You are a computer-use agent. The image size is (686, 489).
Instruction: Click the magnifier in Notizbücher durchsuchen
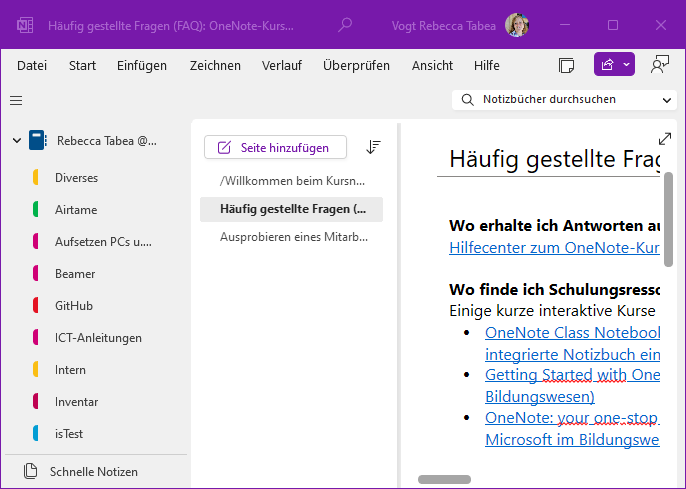pos(467,100)
